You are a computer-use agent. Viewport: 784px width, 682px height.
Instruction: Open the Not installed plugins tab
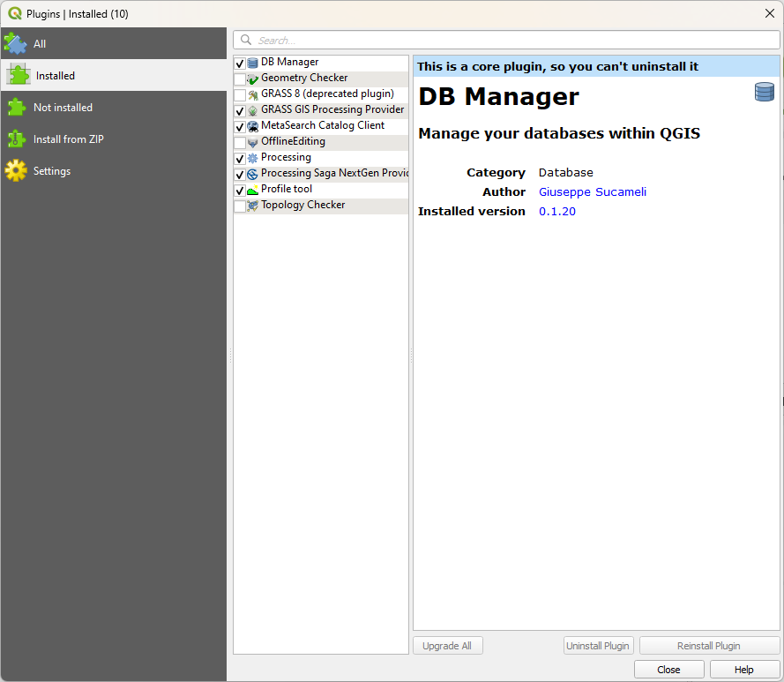62,108
